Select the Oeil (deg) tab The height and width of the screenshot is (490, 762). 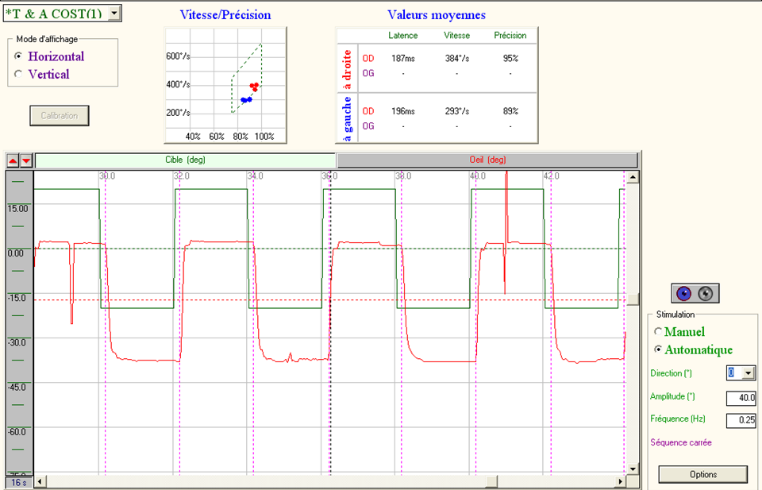(x=487, y=160)
